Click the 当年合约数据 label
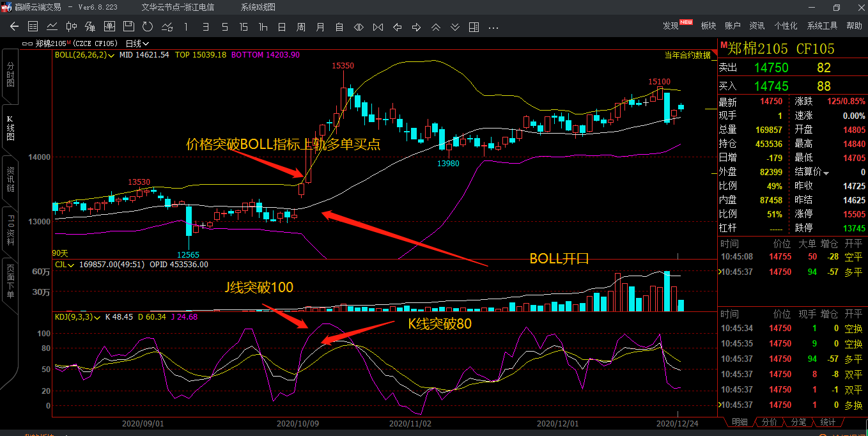The height and width of the screenshot is (436, 868). 687,55
